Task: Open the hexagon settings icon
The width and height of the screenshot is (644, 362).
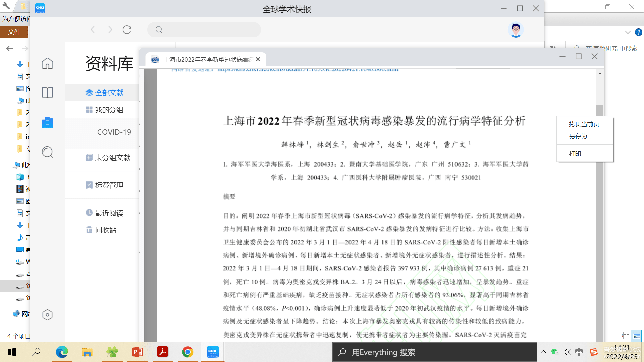Action: (47, 315)
